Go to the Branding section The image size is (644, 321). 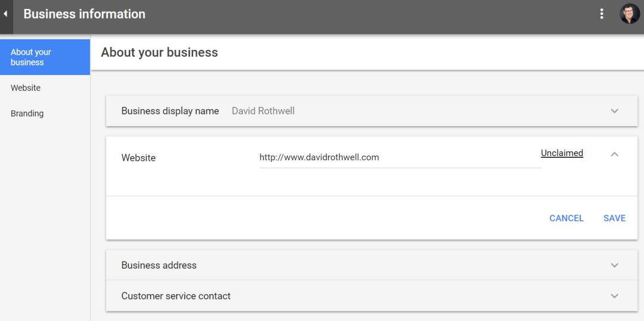[45, 114]
